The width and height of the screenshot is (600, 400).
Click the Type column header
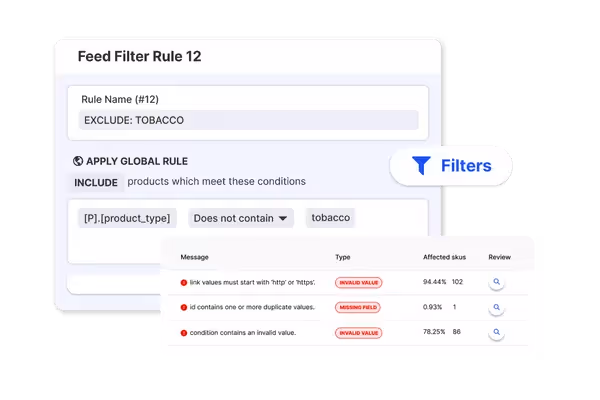point(343,257)
